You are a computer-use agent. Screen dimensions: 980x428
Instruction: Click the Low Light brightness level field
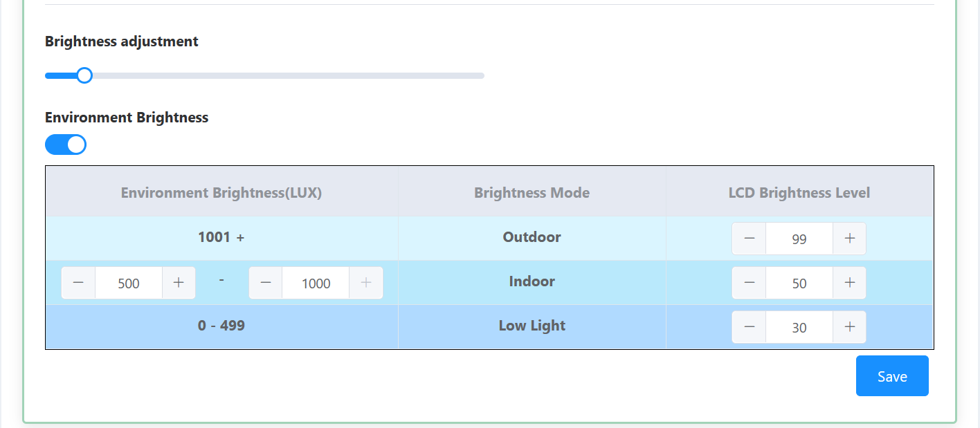pyautogui.click(x=799, y=328)
